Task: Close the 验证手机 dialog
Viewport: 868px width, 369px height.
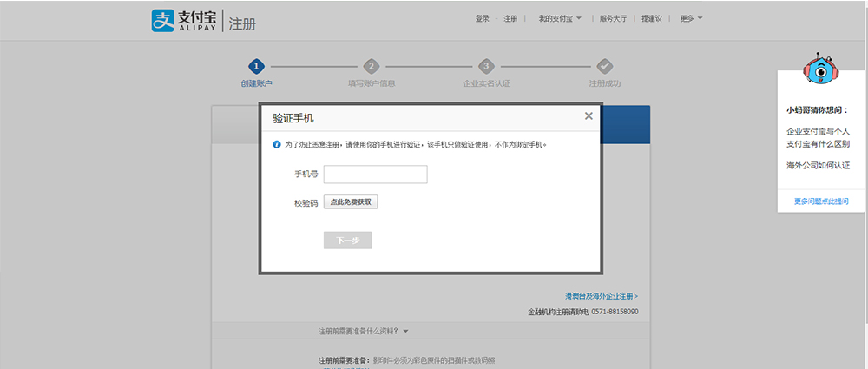Action: coord(589,115)
